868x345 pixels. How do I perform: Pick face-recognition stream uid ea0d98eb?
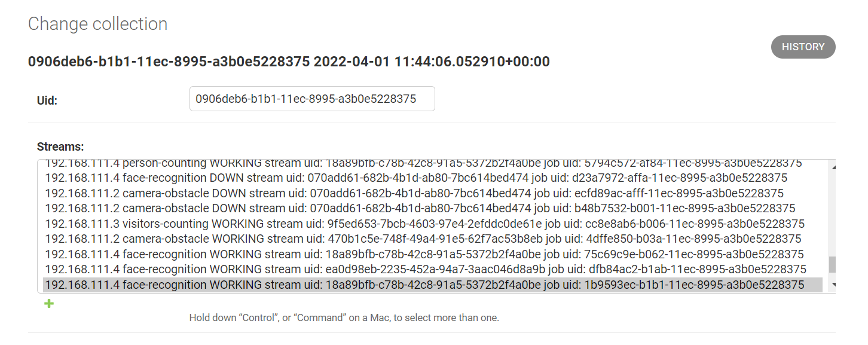tap(425, 269)
